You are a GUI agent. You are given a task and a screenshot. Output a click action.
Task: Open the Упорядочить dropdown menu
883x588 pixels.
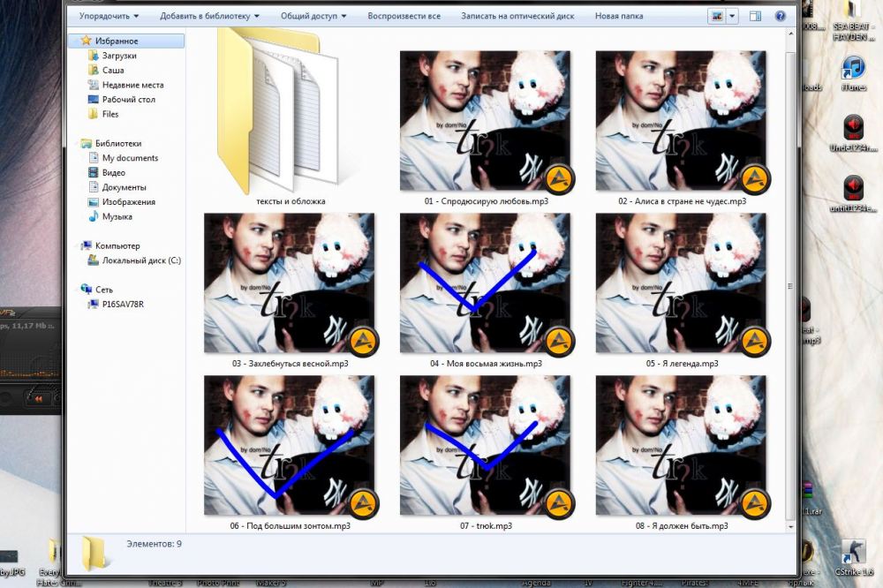pyautogui.click(x=109, y=16)
